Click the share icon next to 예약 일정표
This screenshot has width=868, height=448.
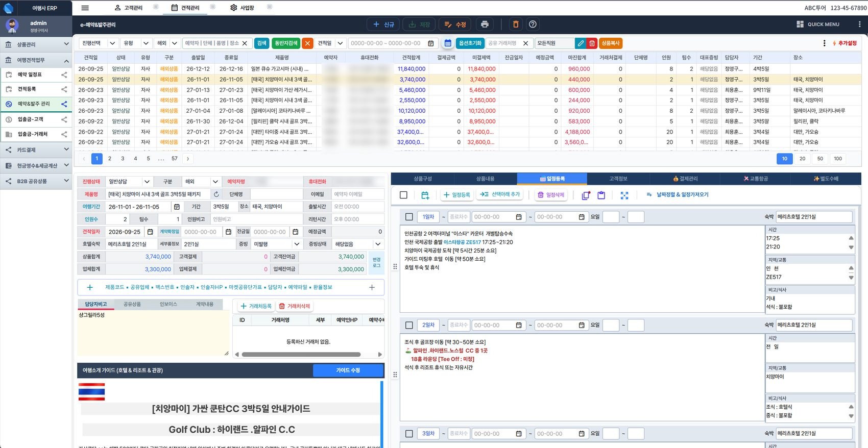tap(64, 74)
